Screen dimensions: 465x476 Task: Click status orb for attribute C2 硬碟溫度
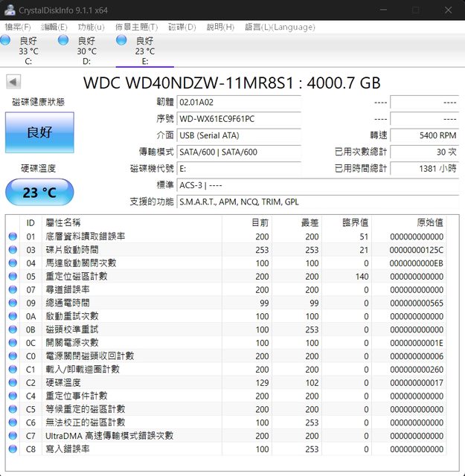(13, 382)
